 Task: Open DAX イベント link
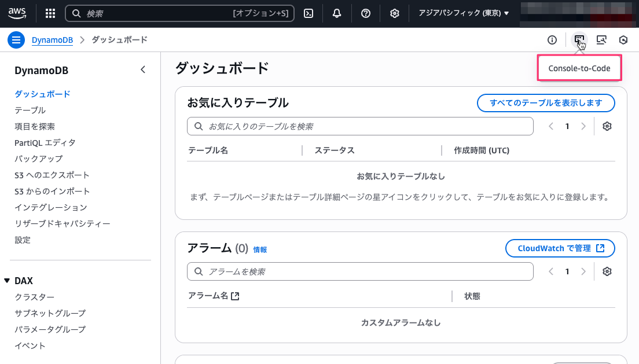[x=30, y=345]
